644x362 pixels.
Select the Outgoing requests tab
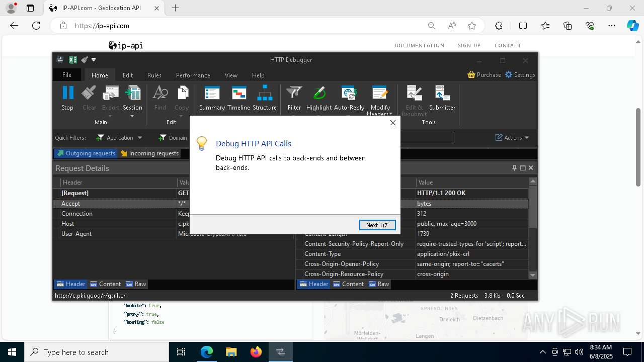point(86,153)
